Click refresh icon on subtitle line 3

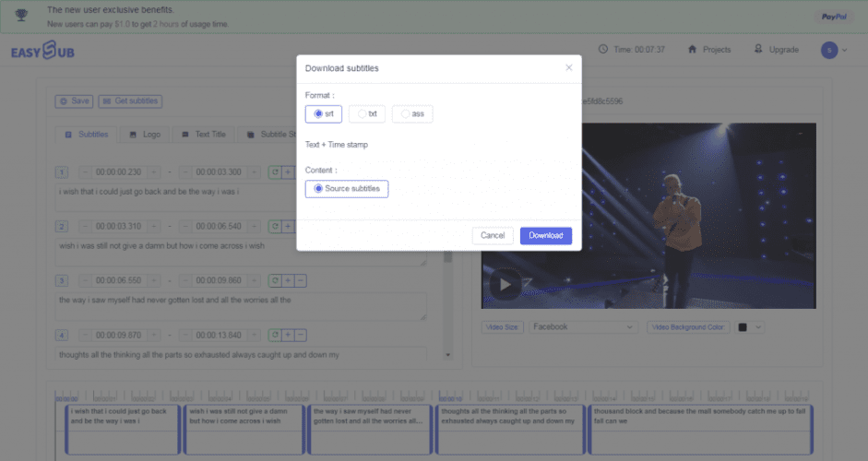point(275,280)
